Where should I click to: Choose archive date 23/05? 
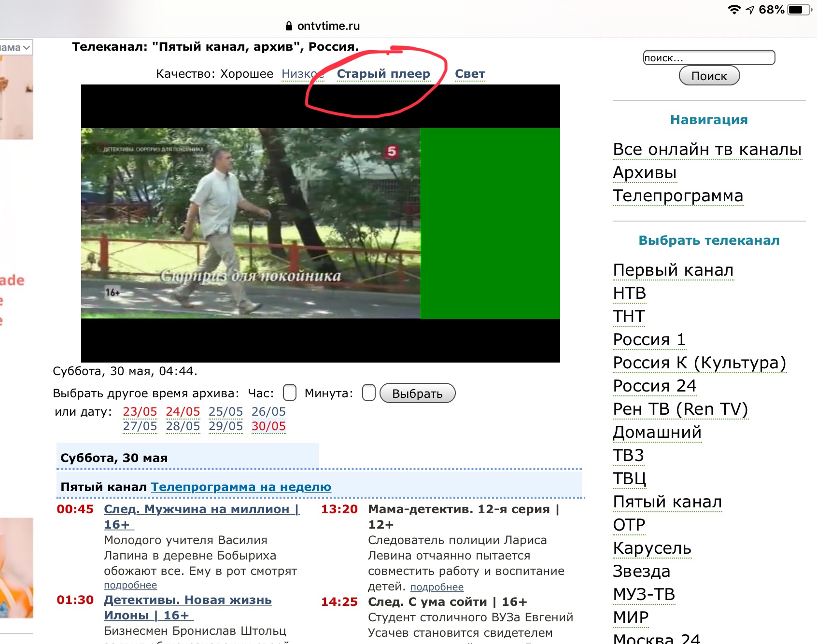tap(140, 412)
